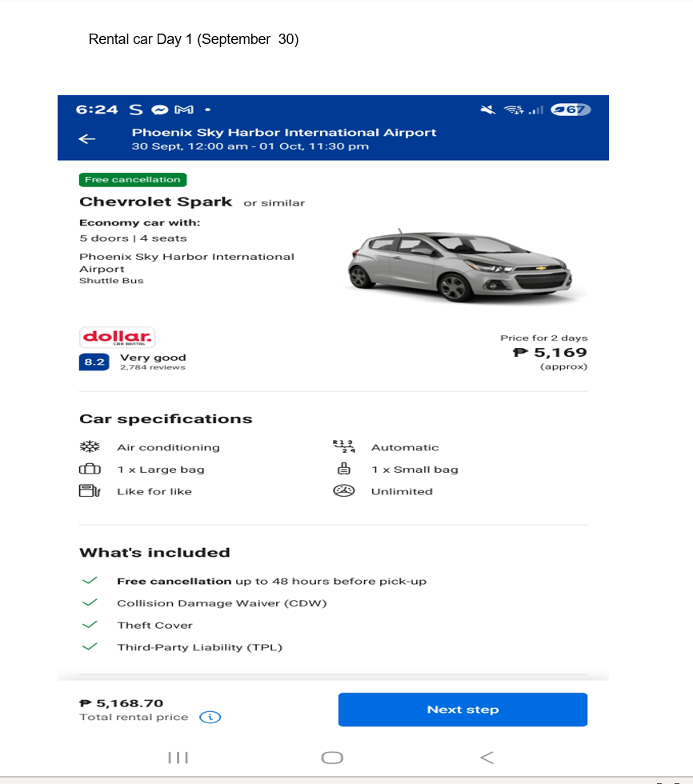The height and width of the screenshot is (784, 693).
Task: Tap the Messenger notification icon in status bar
Action: click(x=159, y=110)
